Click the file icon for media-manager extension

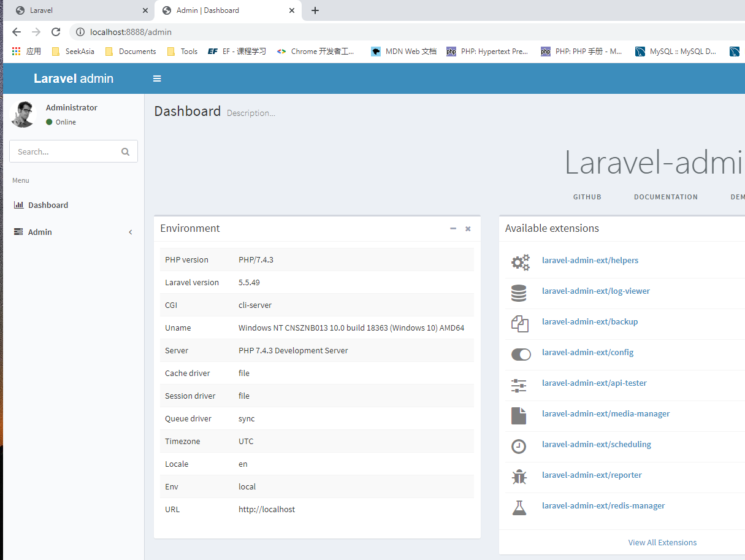pyautogui.click(x=519, y=416)
